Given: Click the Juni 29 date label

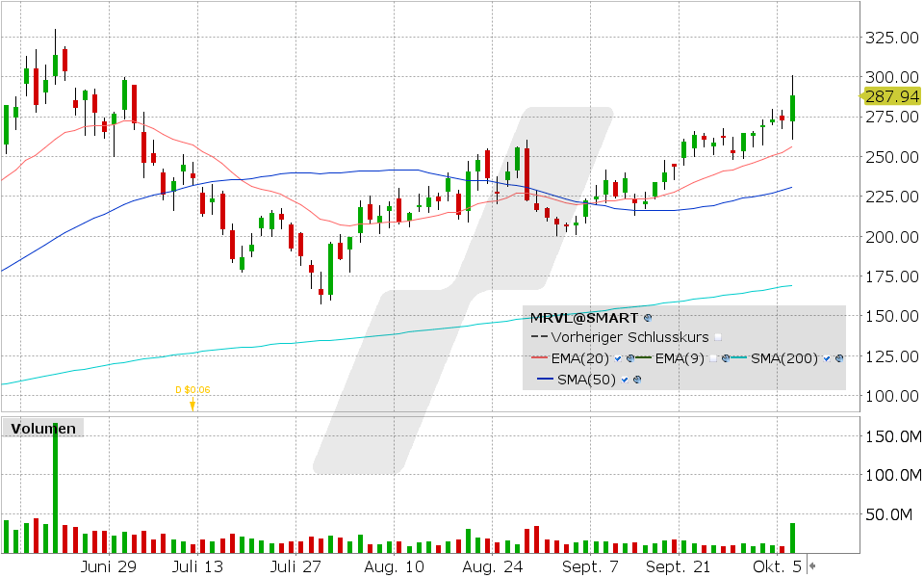Looking at the screenshot, I should click(109, 566).
